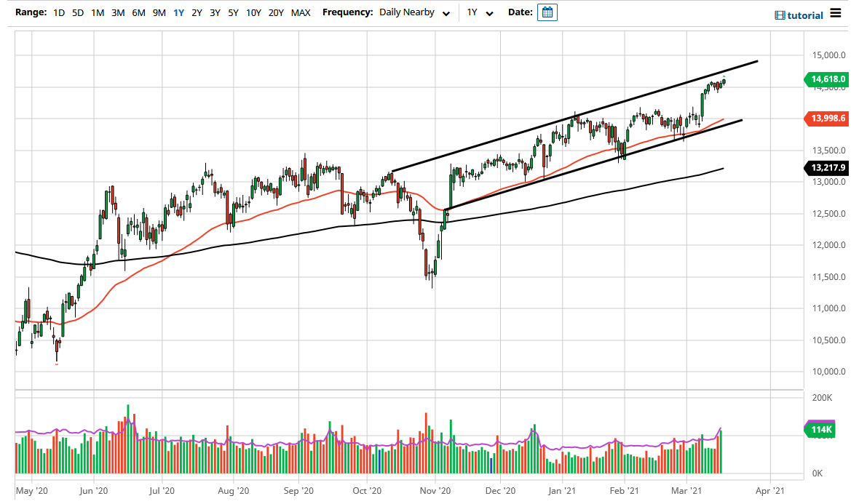Select the 5D range
The height and width of the screenshot is (504, 851).
coord(77,12)
